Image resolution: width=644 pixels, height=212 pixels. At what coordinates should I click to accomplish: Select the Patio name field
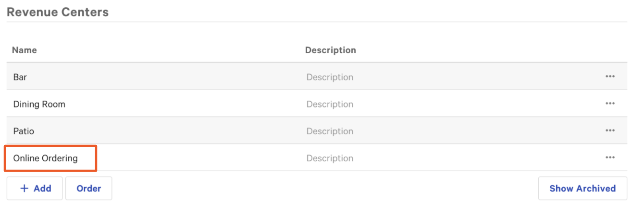(x=24, y=131)
